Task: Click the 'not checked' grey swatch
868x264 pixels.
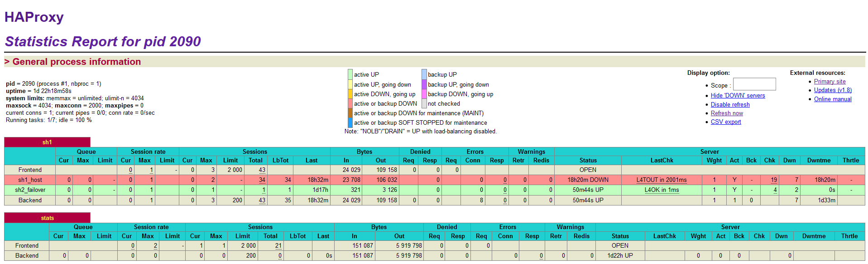Action: point(424,103)
